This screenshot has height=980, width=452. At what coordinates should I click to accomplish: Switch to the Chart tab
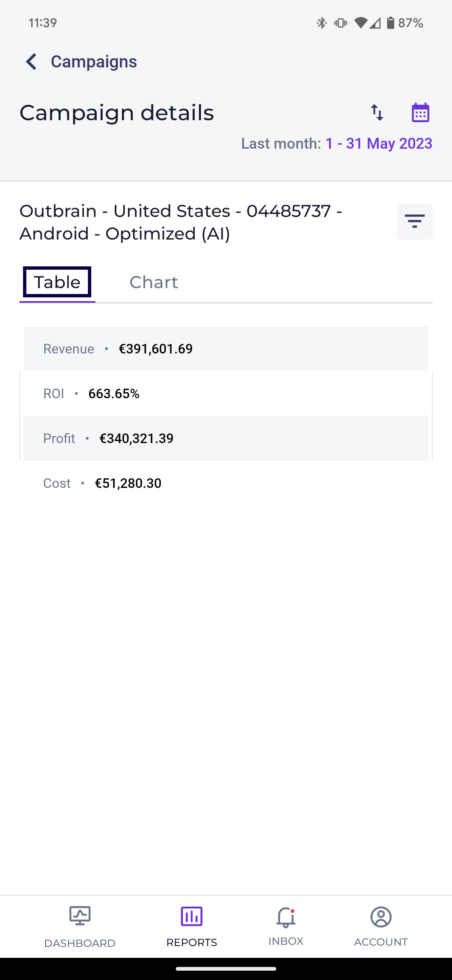154,282
